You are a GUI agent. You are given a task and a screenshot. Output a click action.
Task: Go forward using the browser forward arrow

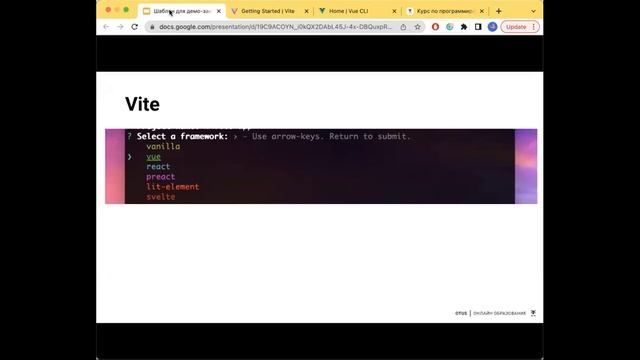click(120, 27)
